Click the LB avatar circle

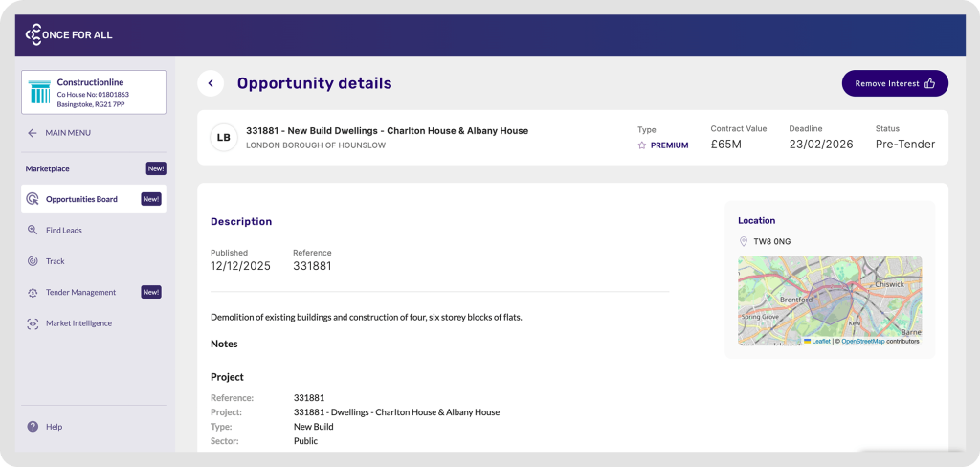click(223, 138)
